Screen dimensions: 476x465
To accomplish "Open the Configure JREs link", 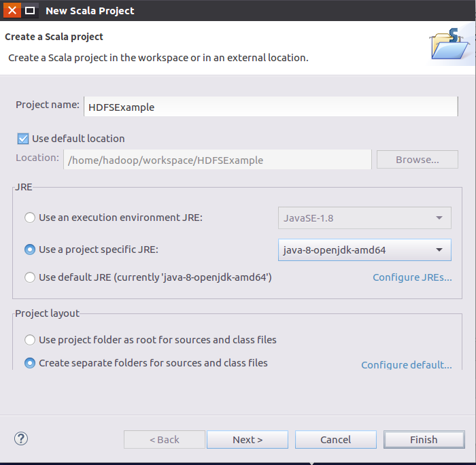I will 412,277.
